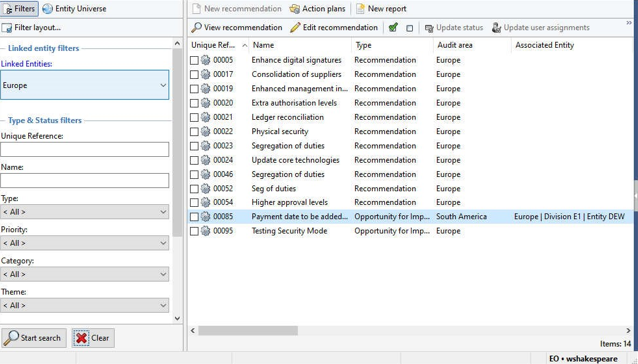Open the Category filter dropdown
This screenshot has width=638, height=364.
[x=85, y=275]
